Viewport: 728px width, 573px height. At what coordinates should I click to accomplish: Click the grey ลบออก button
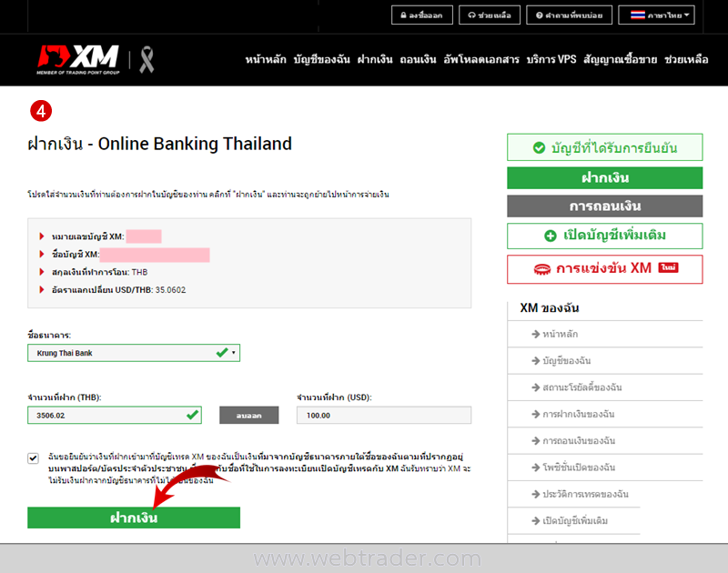pyautogui.click(x=248, y=416)
